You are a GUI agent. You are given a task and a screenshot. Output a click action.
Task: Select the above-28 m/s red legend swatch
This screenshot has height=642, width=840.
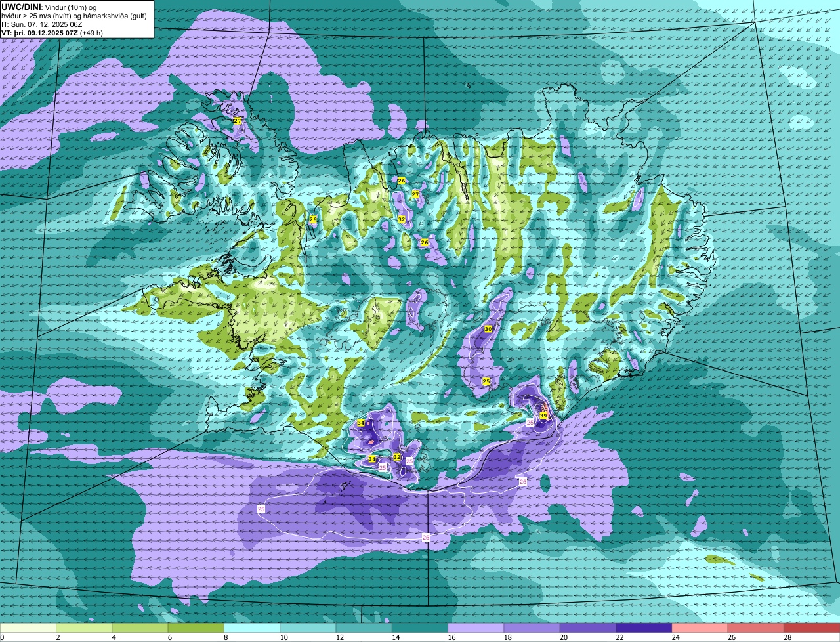(812, 628)
